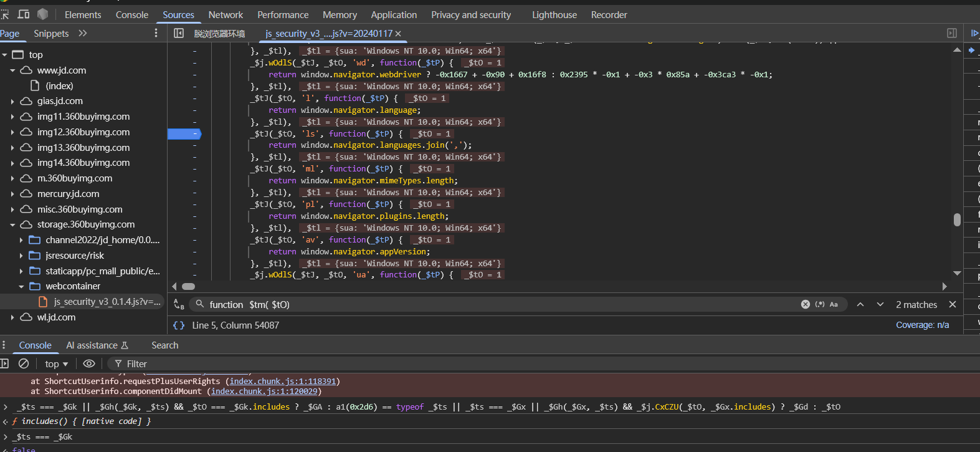Clear the search input text
The height and width of the screenshot is (452, 980).
[x=805, y=304]
